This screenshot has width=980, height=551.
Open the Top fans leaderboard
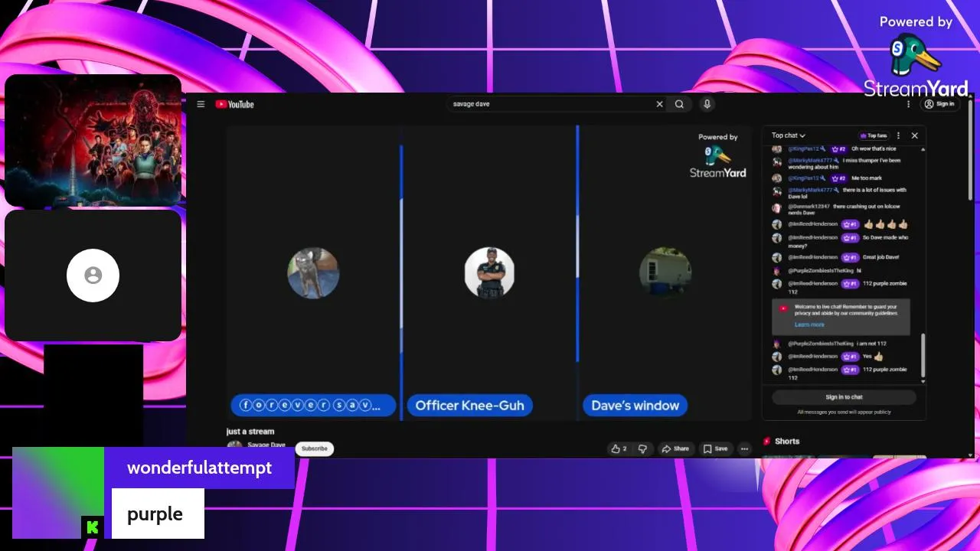tap(874, 135)
